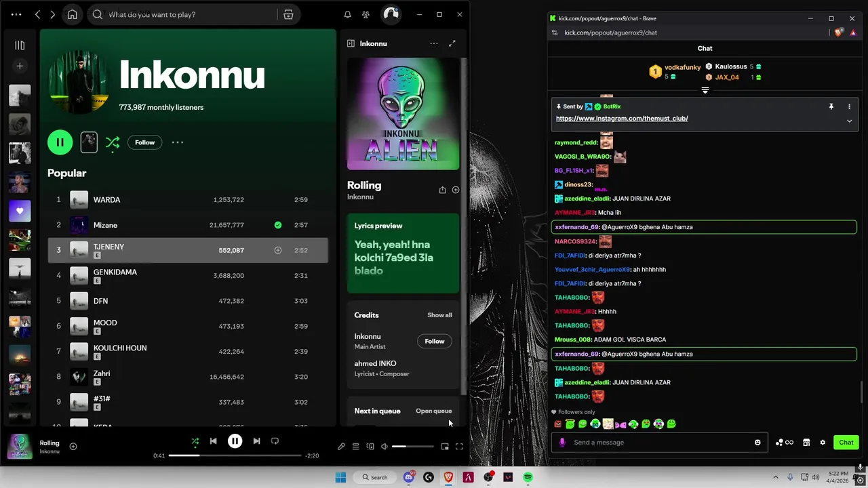This screenshot has height=488, width=868.
Task: Skip to next track
Action: click(256, 441)
